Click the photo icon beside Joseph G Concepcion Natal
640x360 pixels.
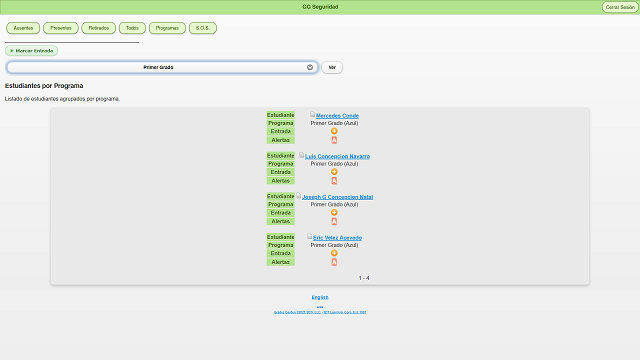pyautogui.click(x=298, y=196)
